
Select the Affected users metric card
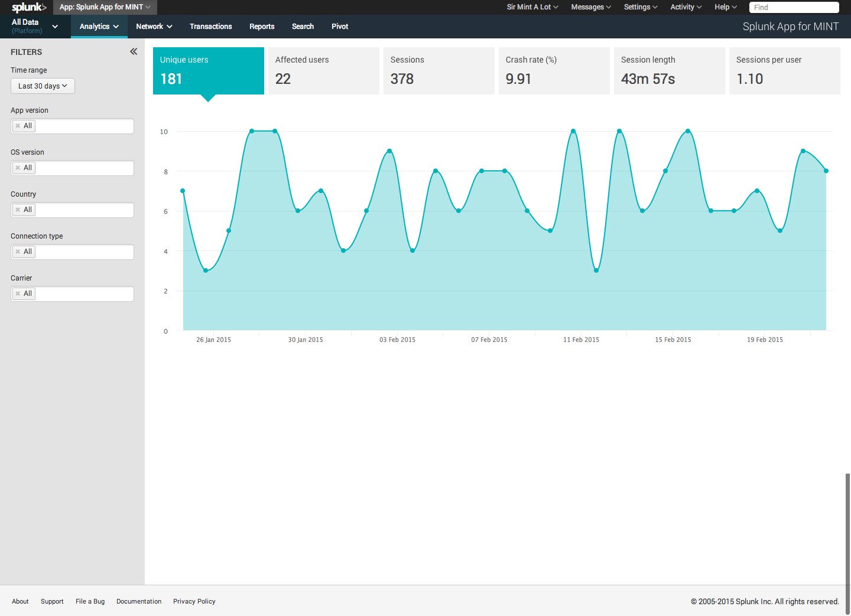pos(324,71)
